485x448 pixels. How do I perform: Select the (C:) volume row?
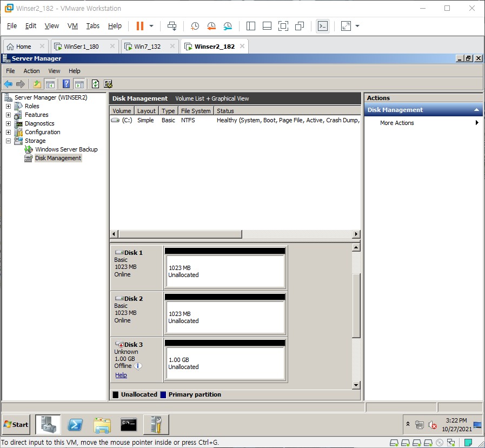pyautogui.click(x=235, y=120)
